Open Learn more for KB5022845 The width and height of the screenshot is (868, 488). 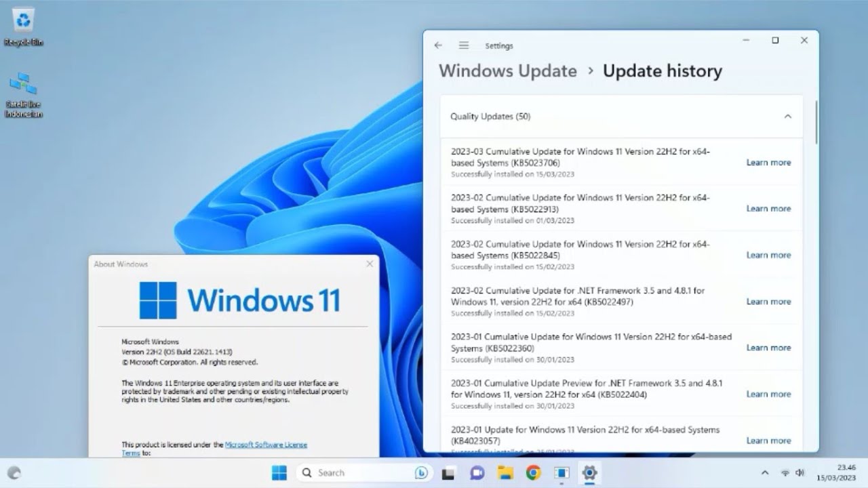click(x=768, y=256)
